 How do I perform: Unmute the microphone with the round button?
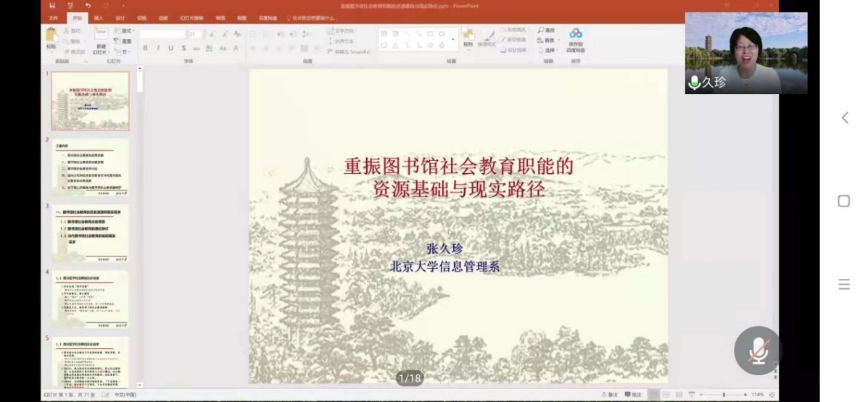tap(757, 351)
